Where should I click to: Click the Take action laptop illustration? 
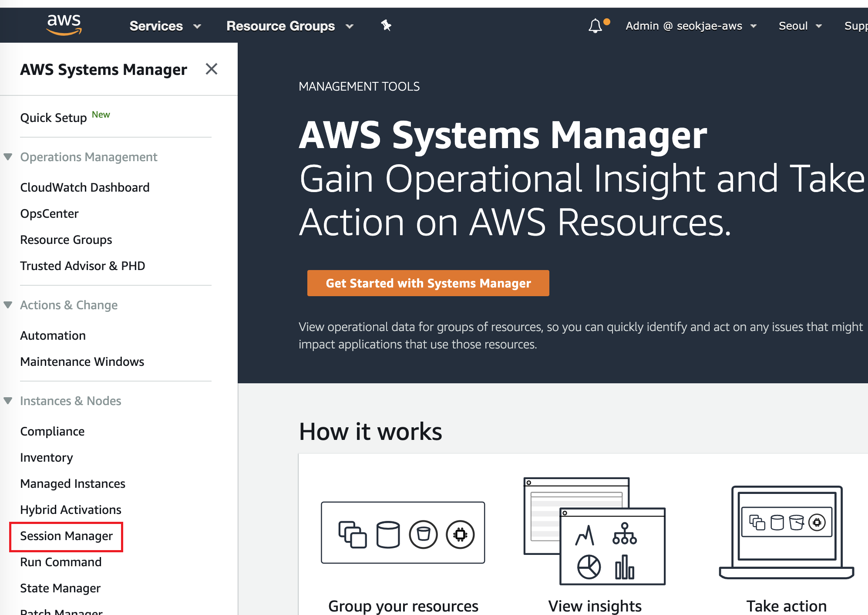(786, 532)
